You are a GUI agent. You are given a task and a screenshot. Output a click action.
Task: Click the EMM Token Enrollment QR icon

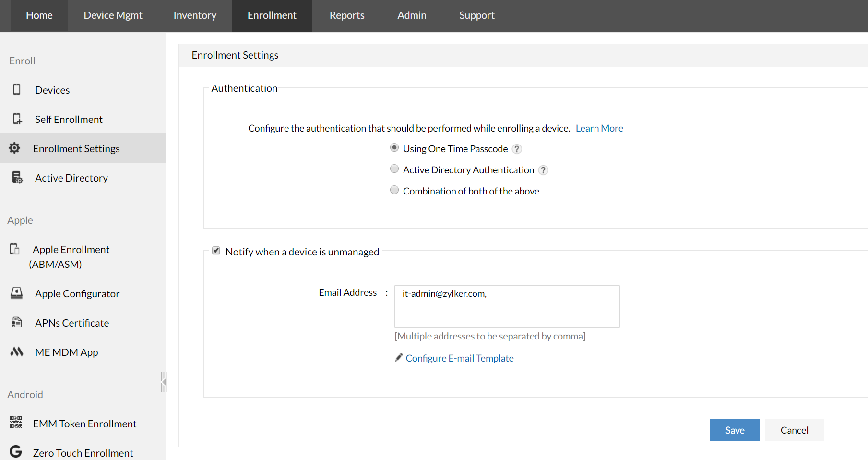click(x=15, y=423)
